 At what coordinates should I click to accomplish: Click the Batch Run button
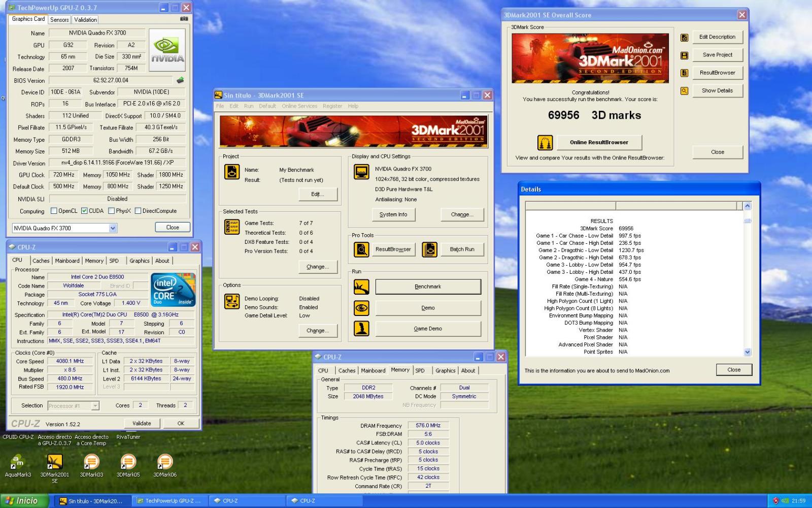[462, 249]
